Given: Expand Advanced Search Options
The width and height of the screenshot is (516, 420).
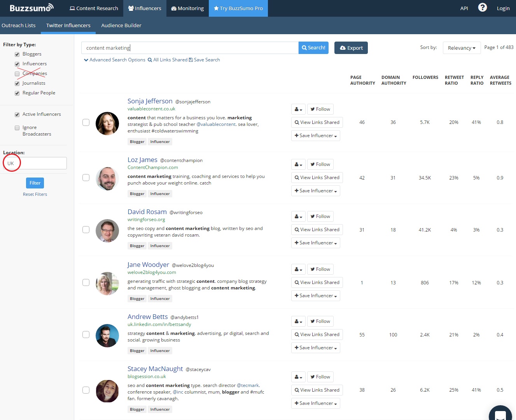Looking at the screenshot, I should 115,60.
